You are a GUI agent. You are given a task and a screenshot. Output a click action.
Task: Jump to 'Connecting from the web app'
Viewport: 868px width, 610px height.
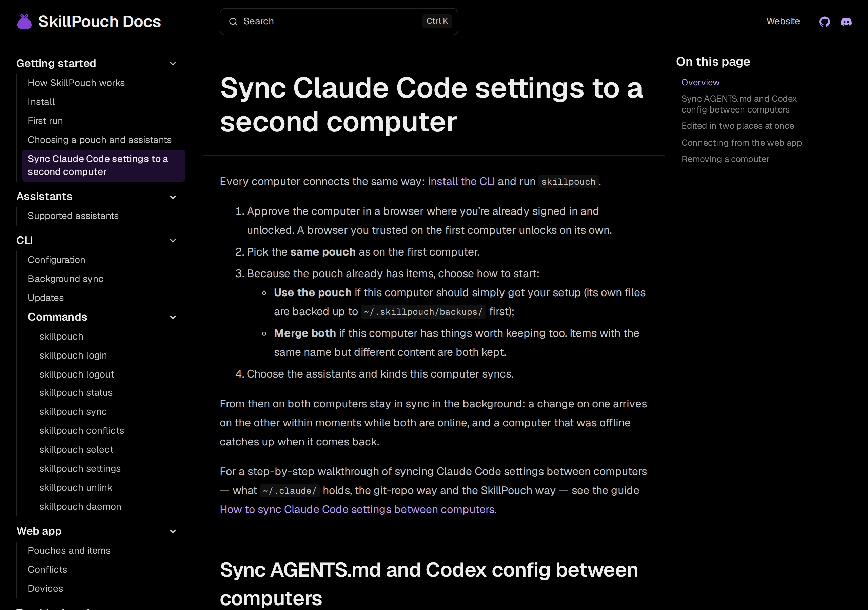[741, 143]
